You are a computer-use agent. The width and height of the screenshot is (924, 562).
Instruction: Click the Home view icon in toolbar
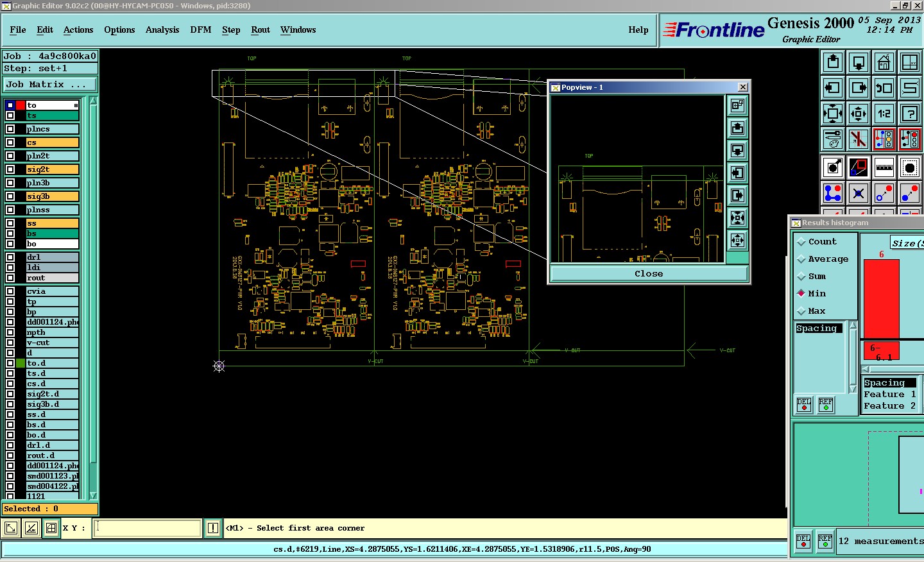point(884,63)
